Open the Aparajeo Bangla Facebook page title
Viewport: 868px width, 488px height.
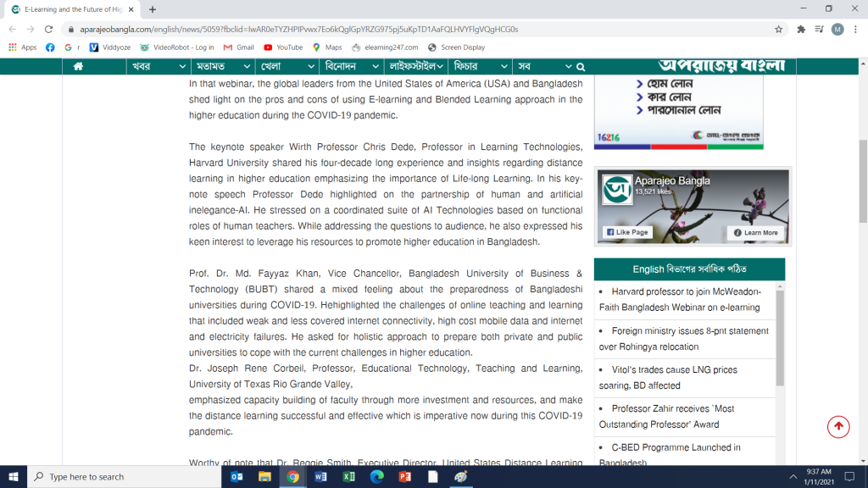coord(672,181)
